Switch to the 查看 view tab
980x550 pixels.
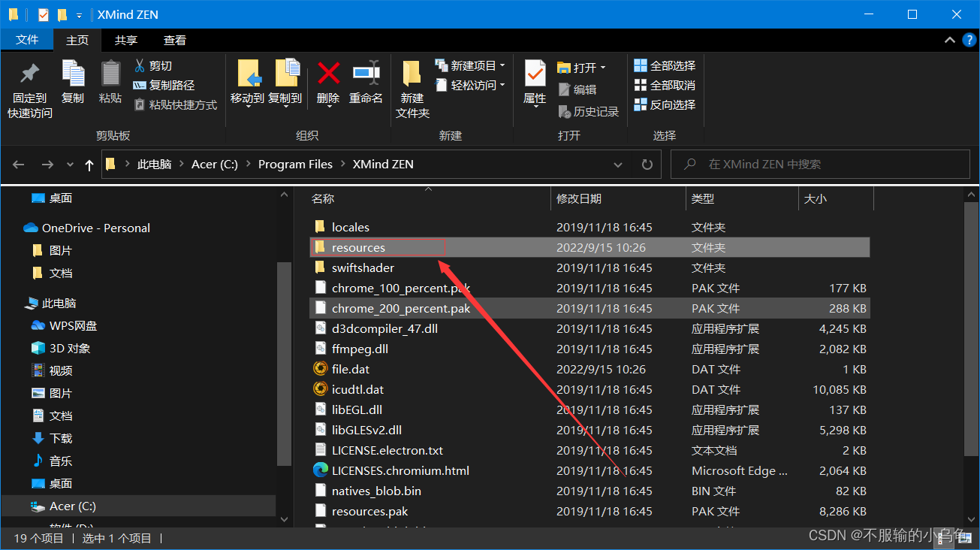pos(175,41)
